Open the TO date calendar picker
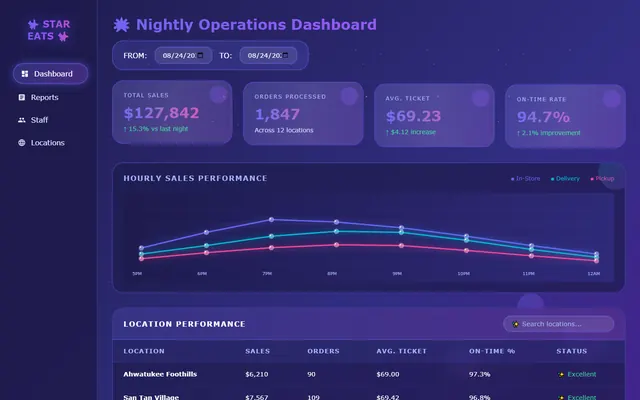The image size is (640, 400). click(x=285, y=56)
